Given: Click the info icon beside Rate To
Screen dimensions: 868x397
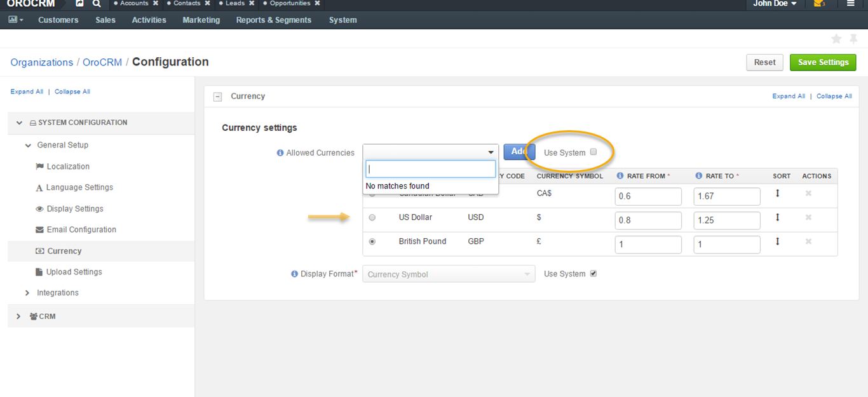Looking at the screenshot, I should (699, 176).
